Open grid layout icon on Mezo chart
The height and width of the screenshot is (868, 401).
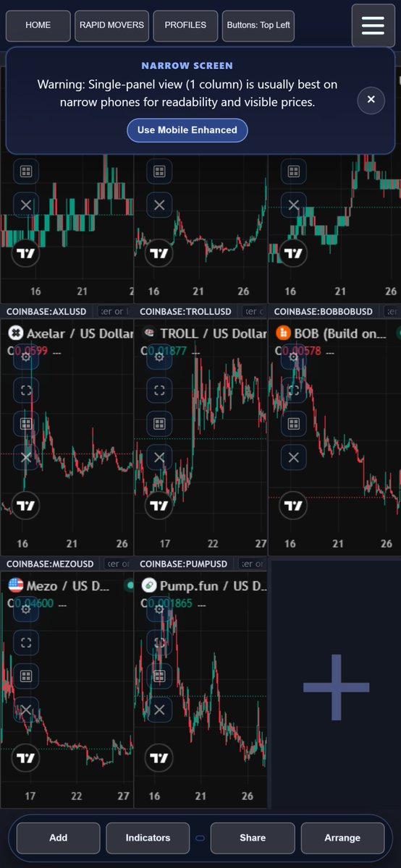[x=26, y=676]
